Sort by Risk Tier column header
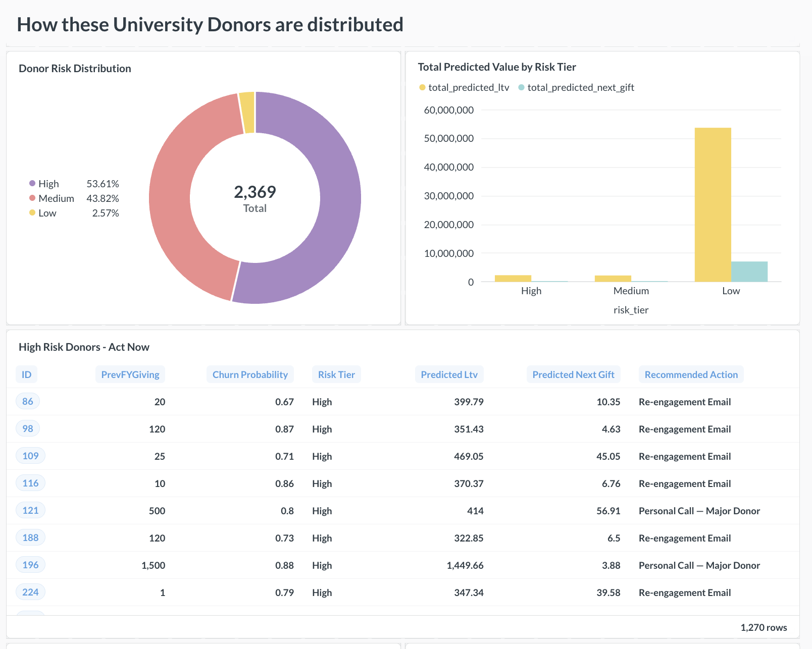Screen dimensions: 812x649 point(336,374)
